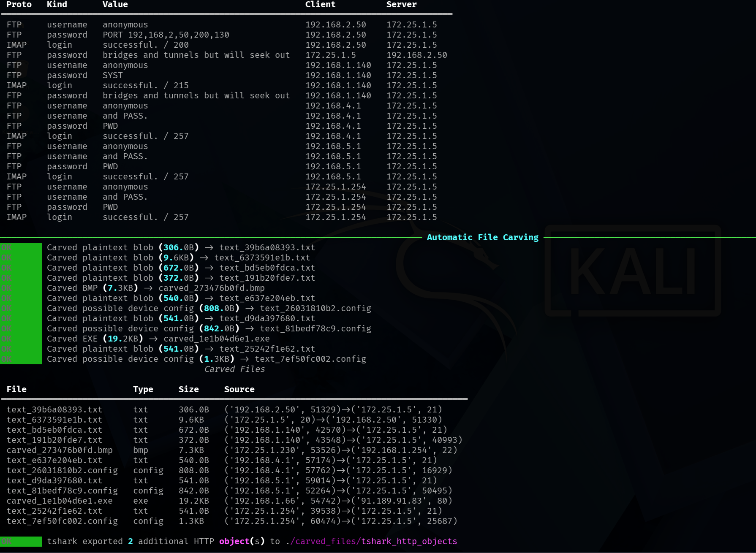Click source ('172.25.1.5', 20) row
The width and height of the screenshot is (756, 553).
(333, 420)
